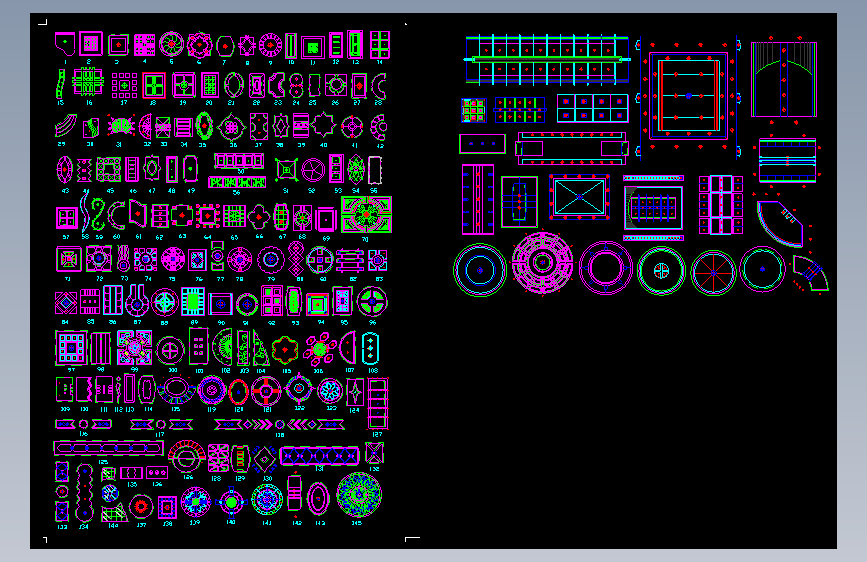This screenshot has height=562, width=867.
Task: Select the large green medallion numbered 145
Action: [x=359, y=495]
